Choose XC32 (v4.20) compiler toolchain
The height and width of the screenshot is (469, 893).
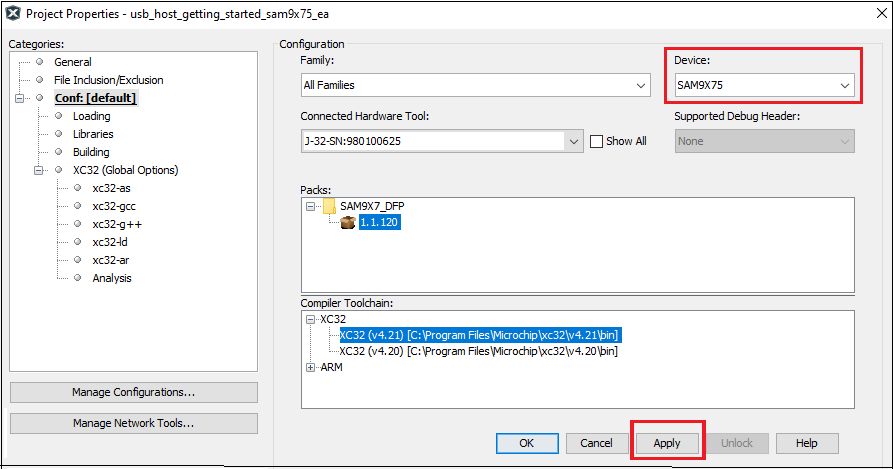478,351
